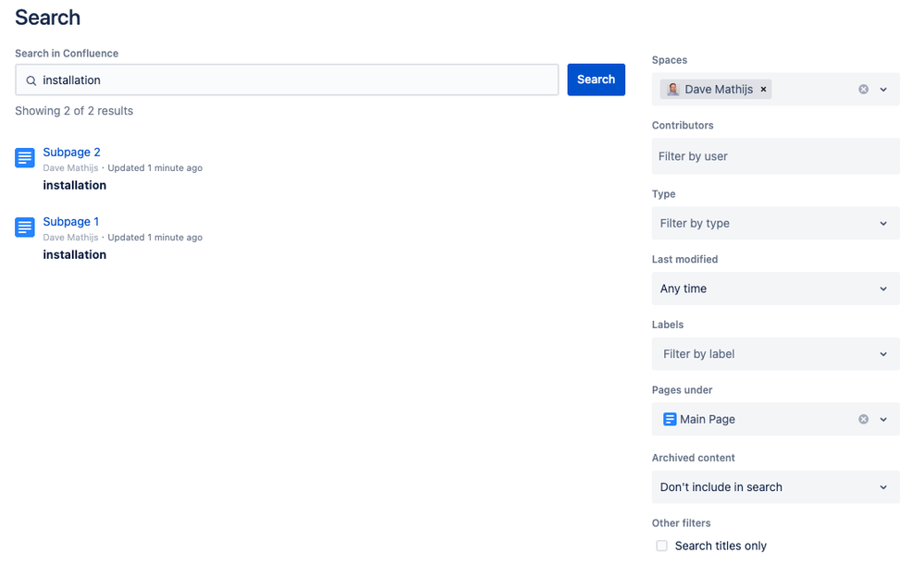Screen dimensions: 924x577
Task: Clear the Spaces filter with its circle-x icon
Action: tap(863, 89)
